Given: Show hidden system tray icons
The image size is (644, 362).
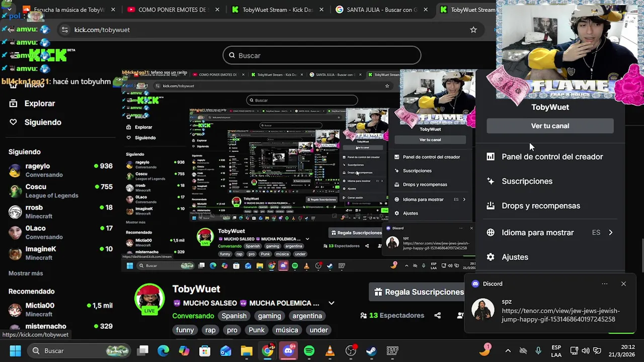Looking at the screenshot, I should tap(508, 350).
